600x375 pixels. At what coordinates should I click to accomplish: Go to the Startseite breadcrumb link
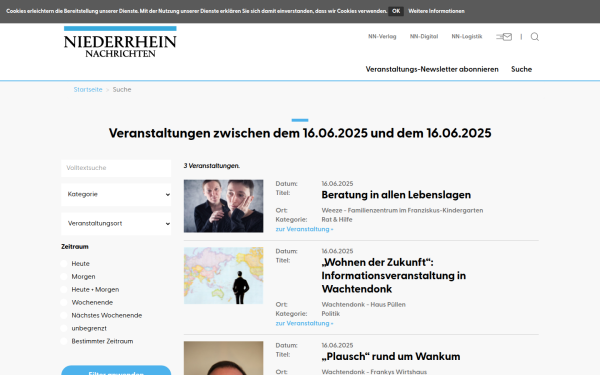[x=88, y=90]
